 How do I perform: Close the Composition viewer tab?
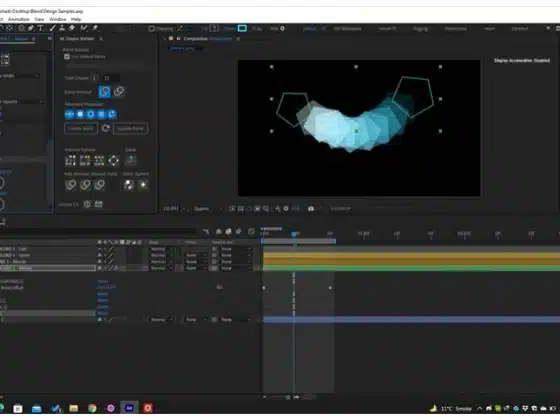click(238, 39)
